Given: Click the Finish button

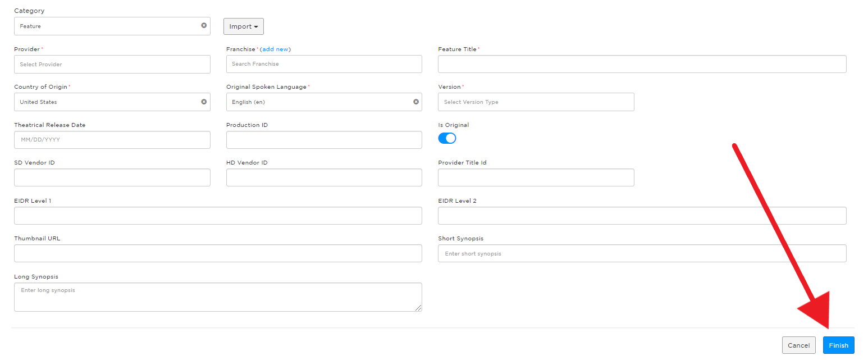Looking at the screenshot, I should [x=838, y=345].
